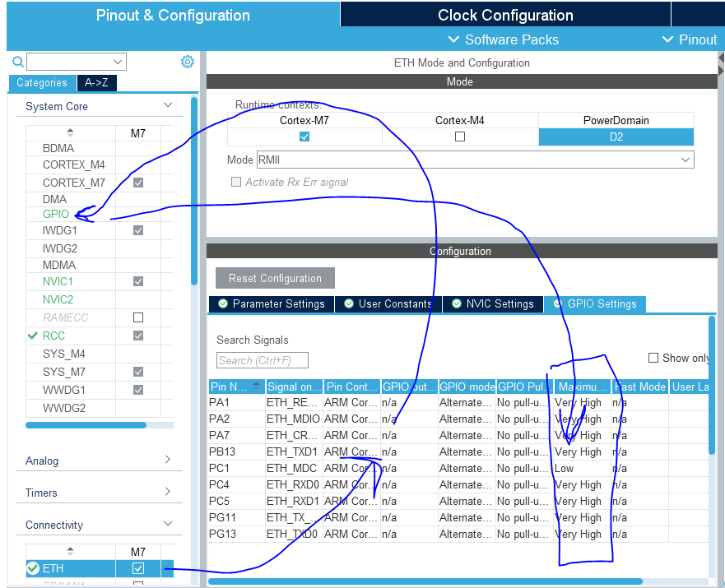Open the settings gear icon
The image size is (725, 588).
coord(188,62)
